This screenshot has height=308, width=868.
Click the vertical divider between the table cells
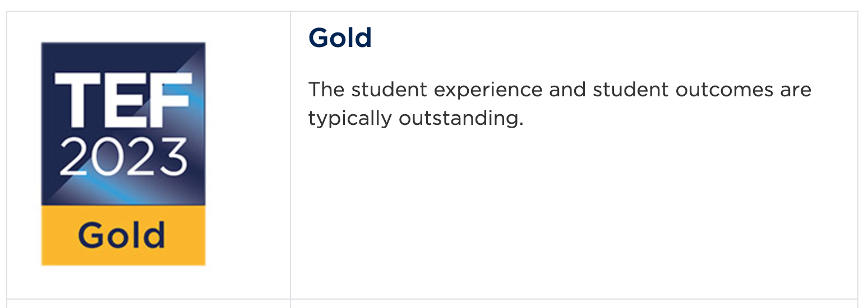(x=290, y=168)
